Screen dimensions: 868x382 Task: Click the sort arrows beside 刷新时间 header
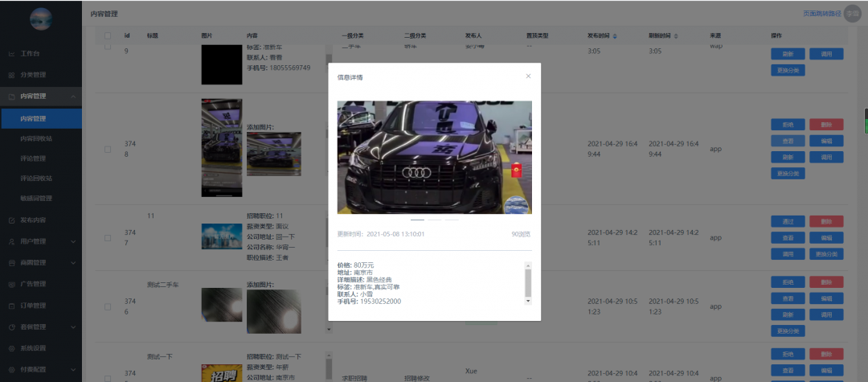point(676,36)
